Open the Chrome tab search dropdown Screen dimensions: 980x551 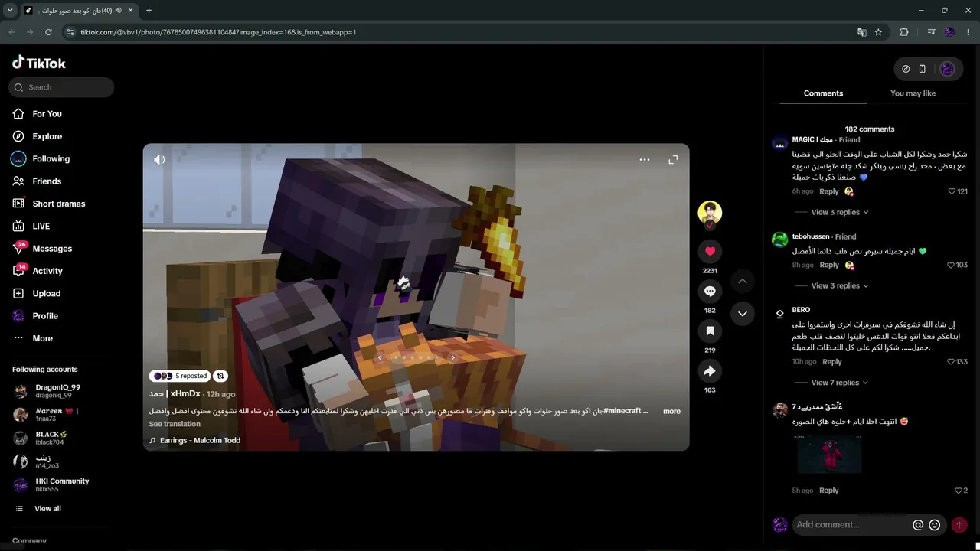(10, 10)
